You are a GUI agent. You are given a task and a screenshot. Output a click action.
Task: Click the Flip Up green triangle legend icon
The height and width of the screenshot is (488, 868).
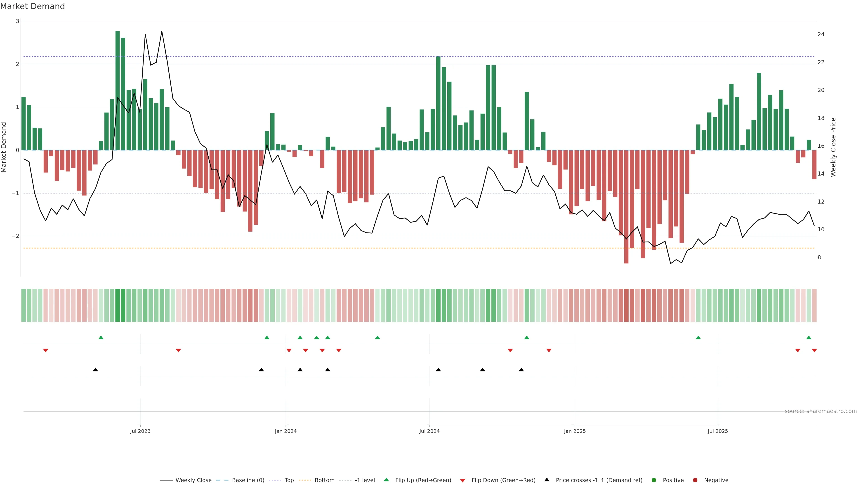[x=386, y=480]
